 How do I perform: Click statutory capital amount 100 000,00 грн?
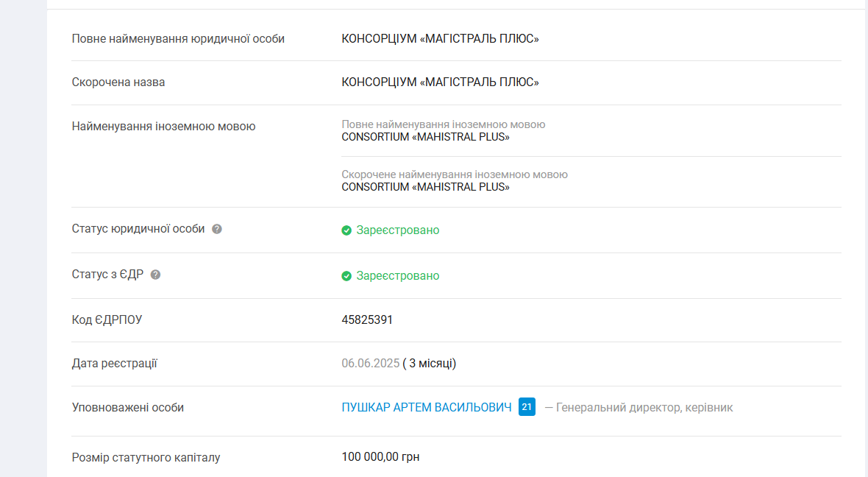coord(380,457)
